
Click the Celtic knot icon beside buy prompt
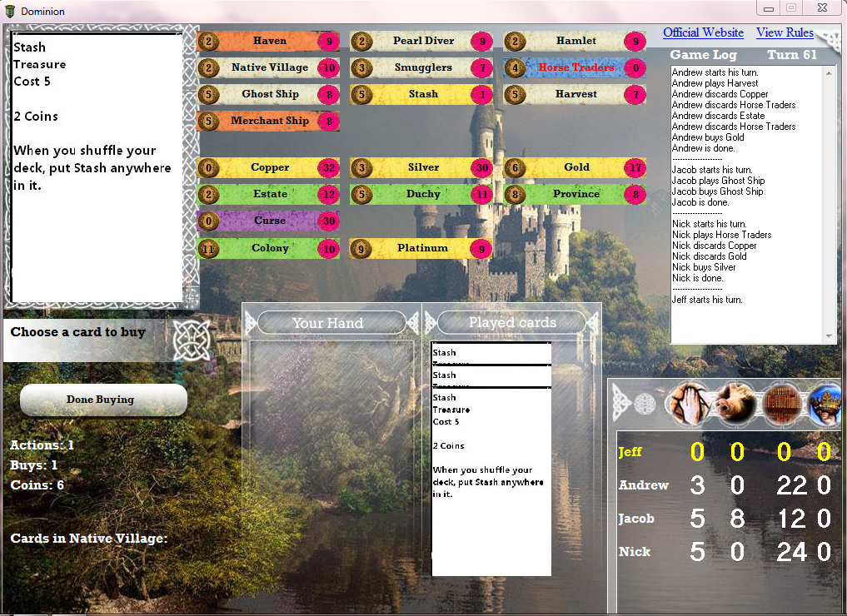tap(188, 337)
